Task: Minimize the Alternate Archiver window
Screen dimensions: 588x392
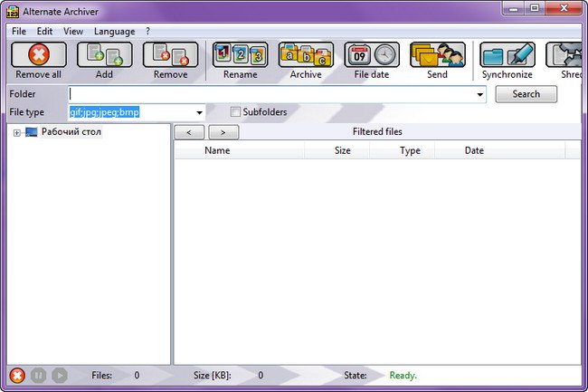Action: click(514, 8)
